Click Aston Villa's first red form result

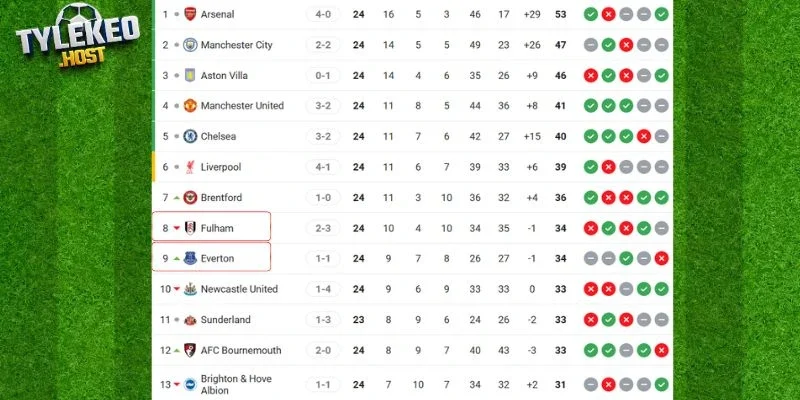pos(591,76)
